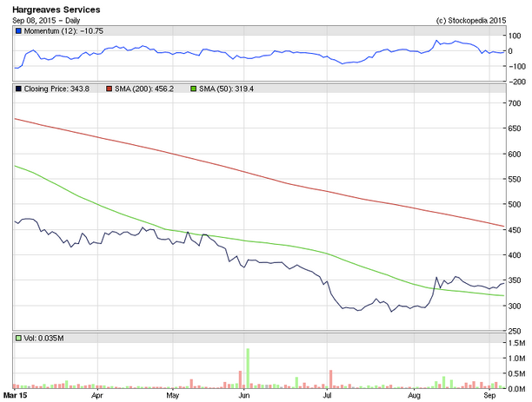Click the 'Apr' x-axis label
Screen dimensions: 532x402
pyautogui.click(x=97, y=396)
